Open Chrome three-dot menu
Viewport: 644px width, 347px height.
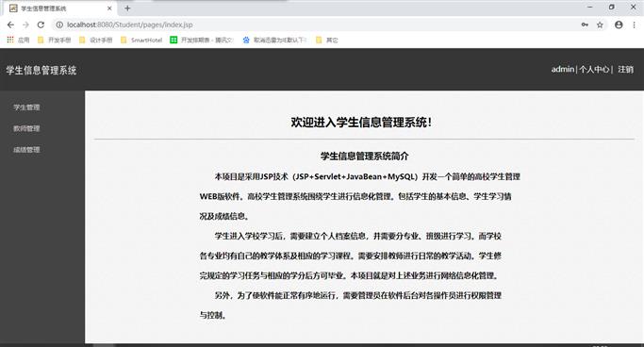pyautogui.click(x=635, y=25)
